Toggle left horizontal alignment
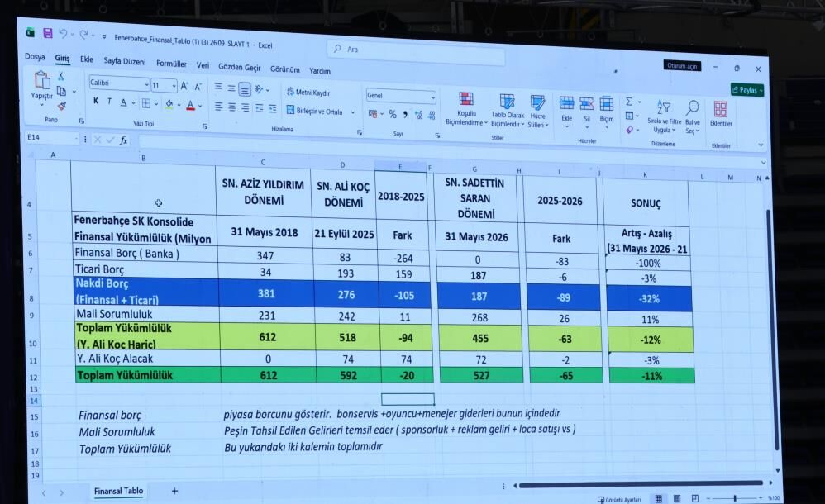 (218, 107)
